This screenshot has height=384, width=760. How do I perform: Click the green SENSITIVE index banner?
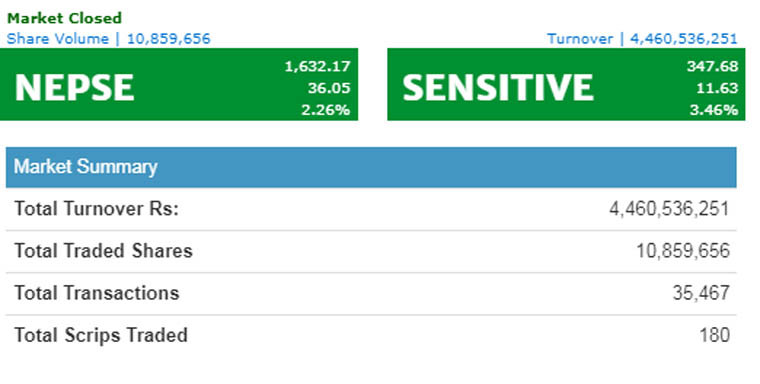(x=566, y=84)
